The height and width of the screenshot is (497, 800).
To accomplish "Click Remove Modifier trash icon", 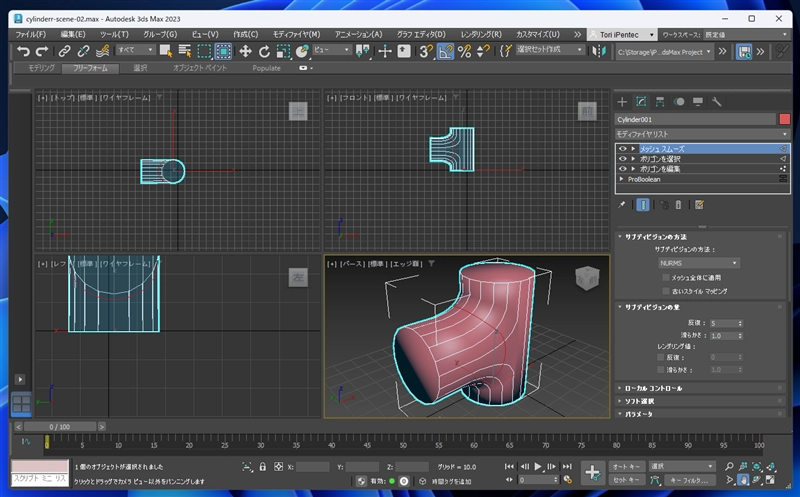I will click(x=678, y=205).
